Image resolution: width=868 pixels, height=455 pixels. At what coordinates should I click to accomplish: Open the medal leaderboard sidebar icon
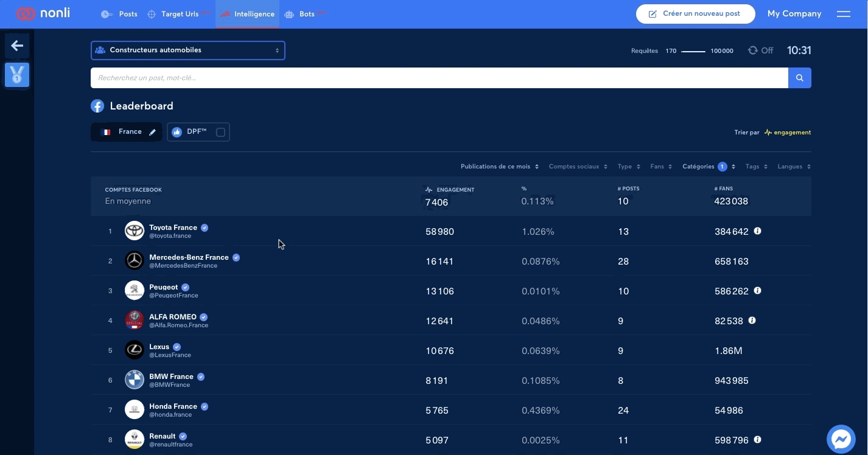pos(17,75)
